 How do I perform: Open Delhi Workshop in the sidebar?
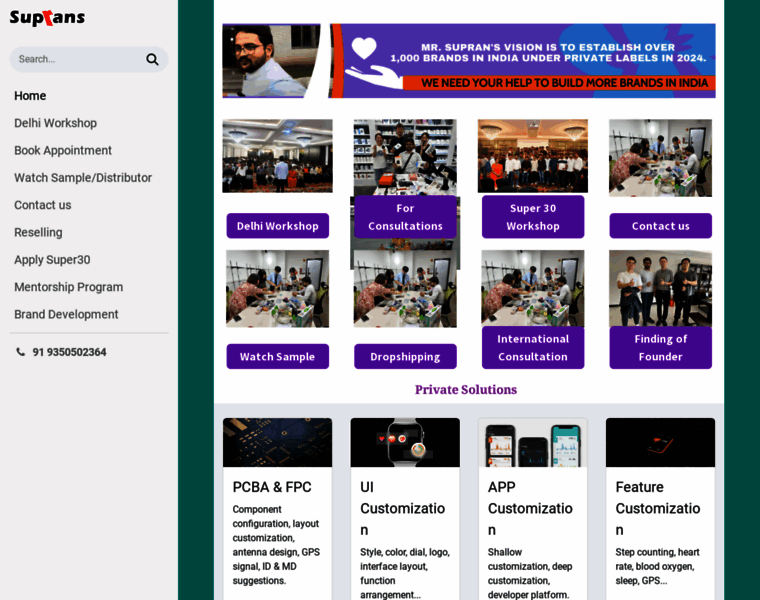click(55, 123)
